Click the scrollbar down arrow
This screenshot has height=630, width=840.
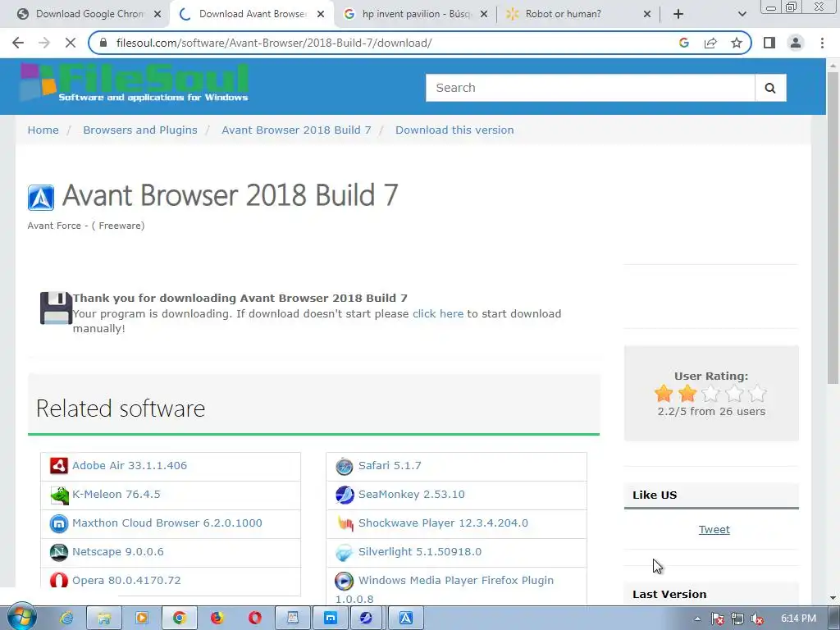coord(833,598)
